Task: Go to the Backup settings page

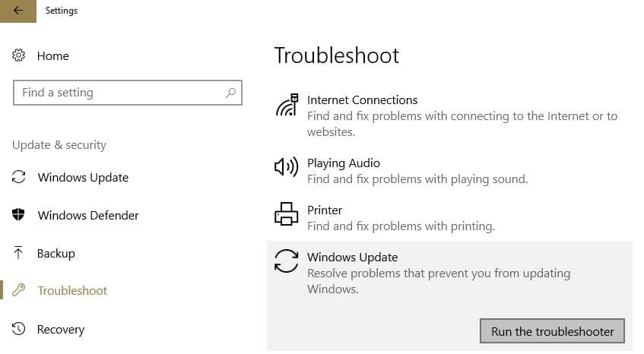Action: click(56, 253)
